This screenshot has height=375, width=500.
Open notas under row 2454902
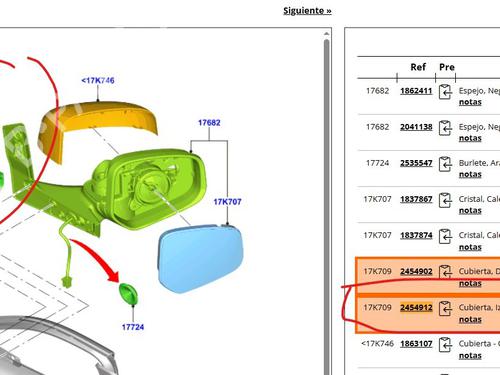click(x=470, y=283)
